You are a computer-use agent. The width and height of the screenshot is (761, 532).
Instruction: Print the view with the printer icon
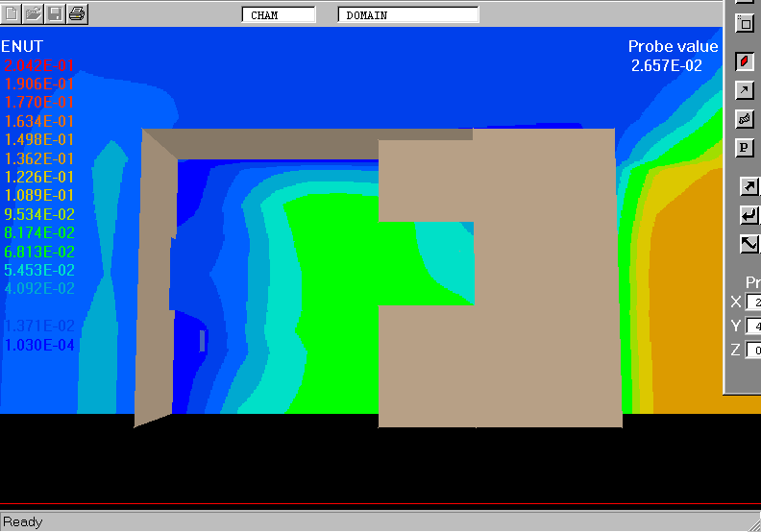(78, 13)
